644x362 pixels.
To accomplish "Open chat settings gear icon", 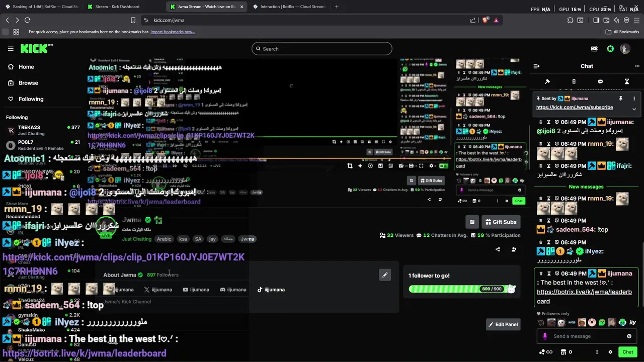I will point(610,352).
